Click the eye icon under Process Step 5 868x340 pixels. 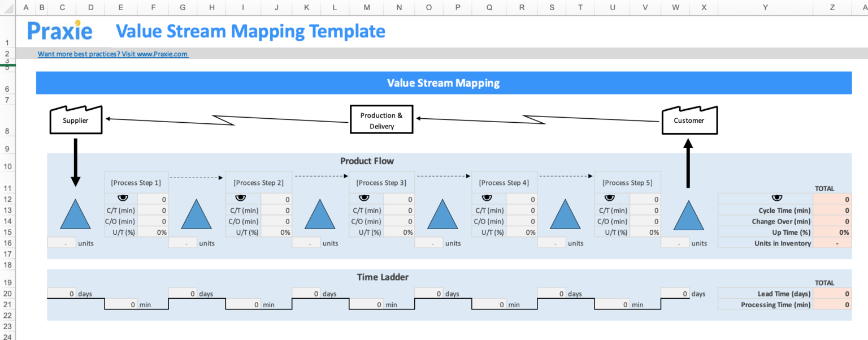click(609, 198)
